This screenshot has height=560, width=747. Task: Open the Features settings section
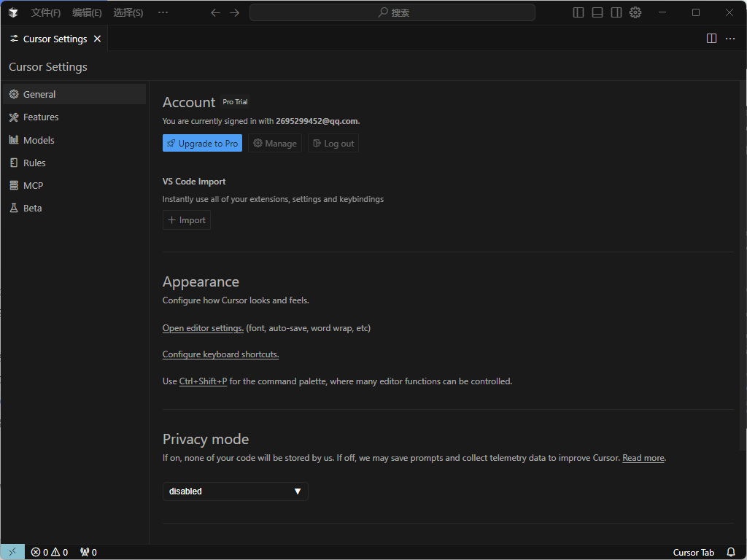pos(74,117)
